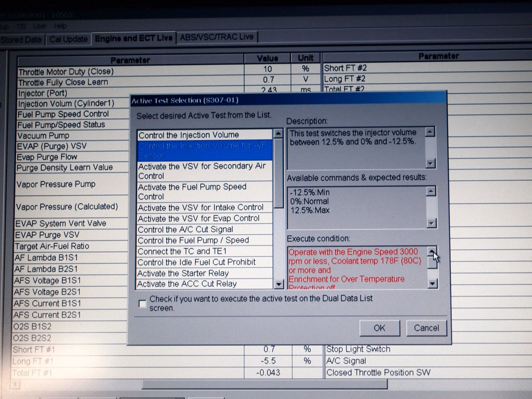The image size is (532, 399).
Task: Select Fuel Pump/Speed Status parameter
Action: (73, 125)
